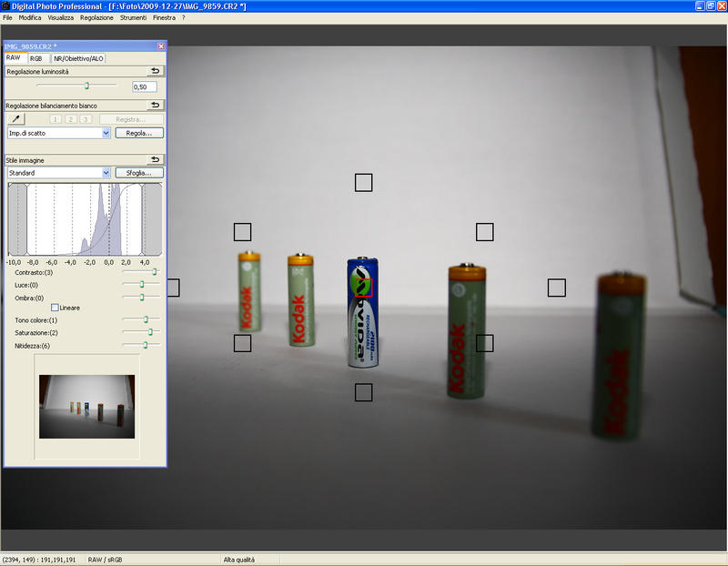Viewport: 728px width, 566px height.
Task: Minimize the Digital Photo Professional window
Action: point(700,6)
